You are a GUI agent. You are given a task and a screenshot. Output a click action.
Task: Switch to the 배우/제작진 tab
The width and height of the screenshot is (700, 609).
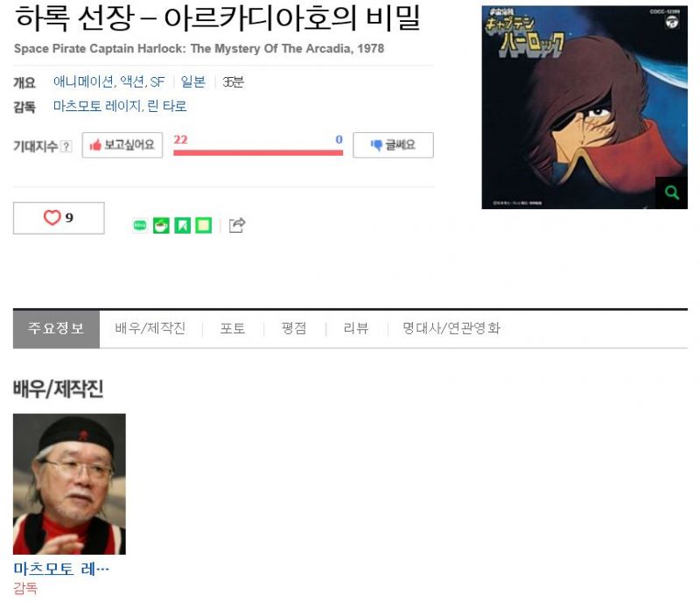pyautogui.click(x=150, y=329)
